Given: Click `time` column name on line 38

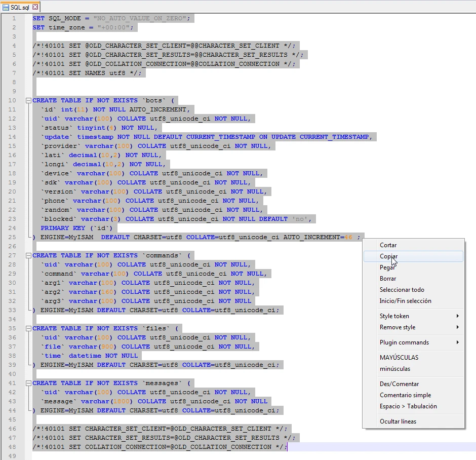Looking at the screenshot, I should [x=53, y=356].
